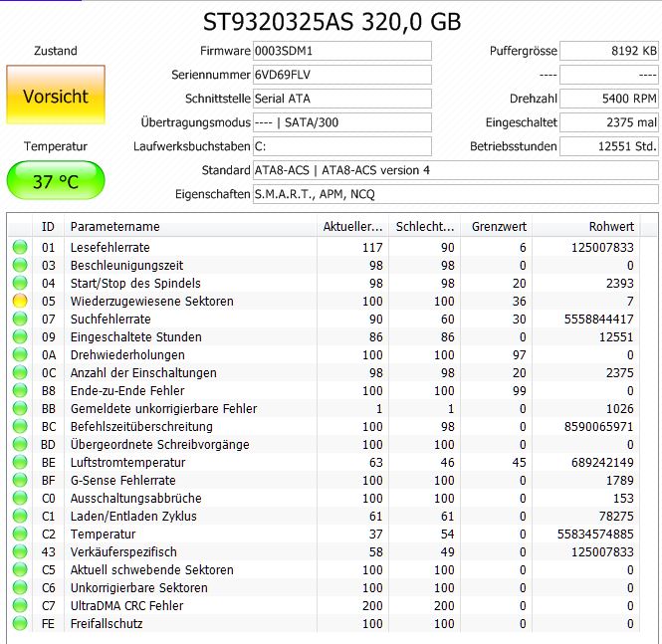Viewport: 662px width, 644px height.
Task: Select the Lesefehlerrate parameter name
Action: point(110,247)
